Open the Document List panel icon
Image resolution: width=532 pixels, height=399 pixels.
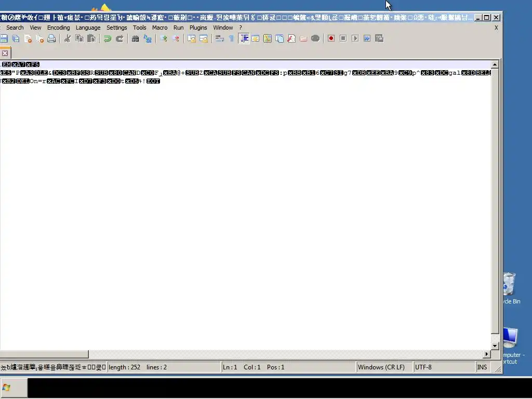(x=280, y=38)
